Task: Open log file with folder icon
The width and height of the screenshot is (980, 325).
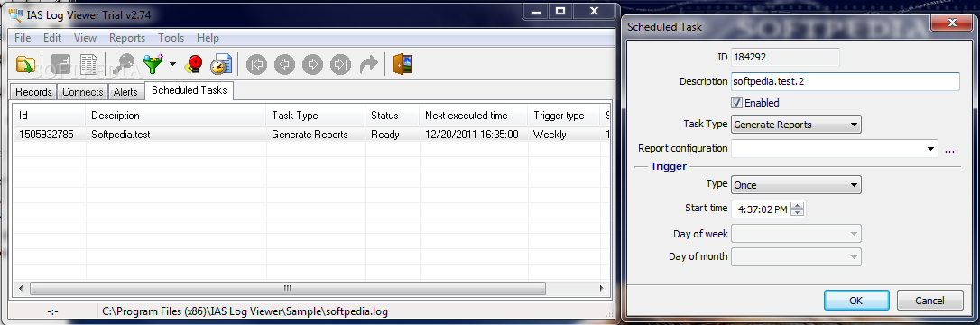Action: point(25,64)
